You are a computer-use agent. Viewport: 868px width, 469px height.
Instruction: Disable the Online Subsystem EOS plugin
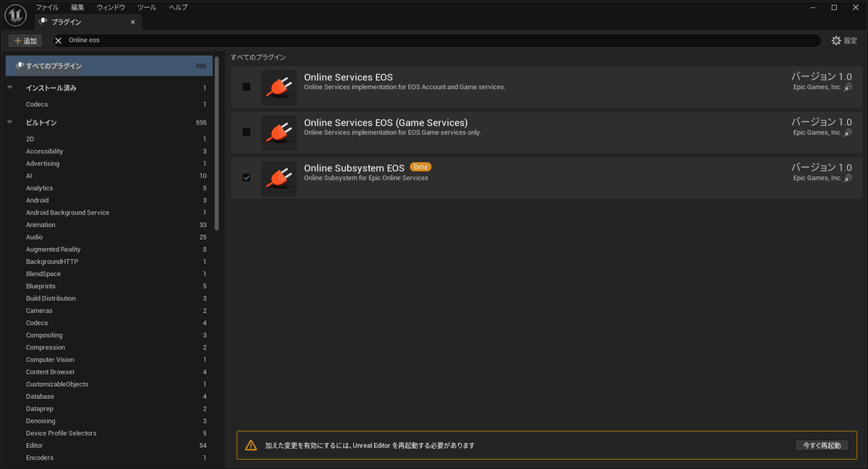(246, 178)
